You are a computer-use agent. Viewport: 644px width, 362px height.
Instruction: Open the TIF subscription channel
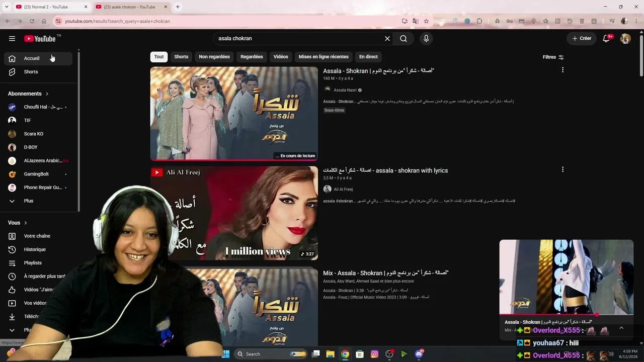coord(38,121)
